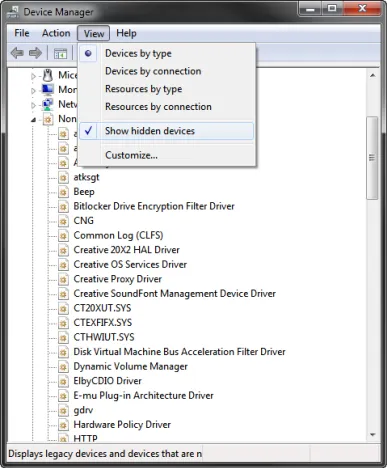Expand the Monitors category arrow
Viewport: 387px width, 468px height.
click(x=33, y=91)
